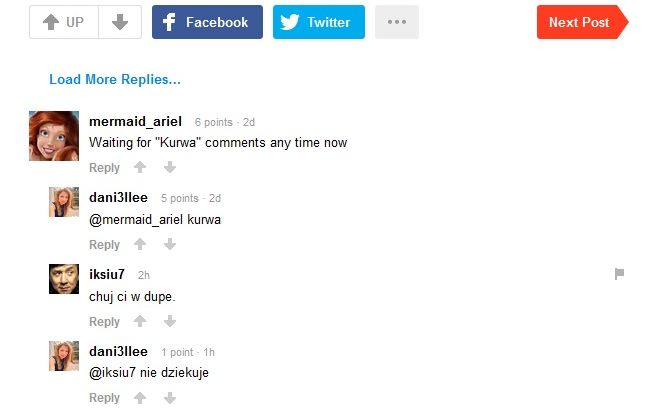Open more sharing options (three dots)
Screen dimensions: 652x411
tap(397, 22)
